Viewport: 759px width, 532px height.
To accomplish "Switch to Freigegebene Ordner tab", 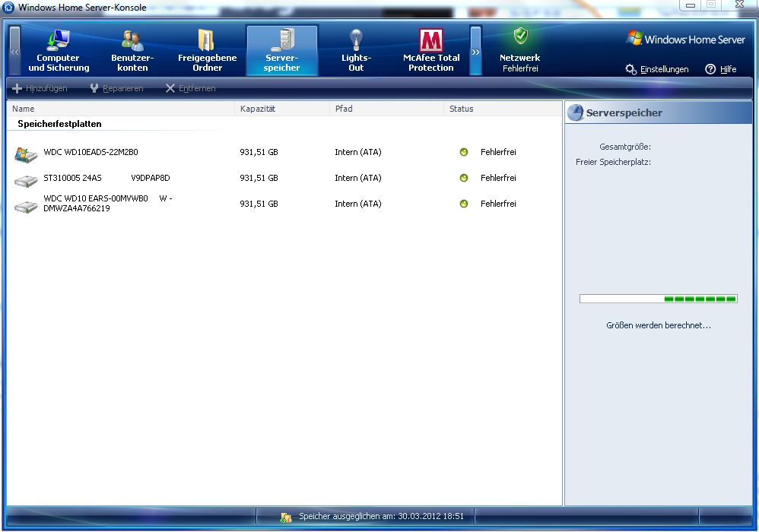I will click(x=207, y=51).
